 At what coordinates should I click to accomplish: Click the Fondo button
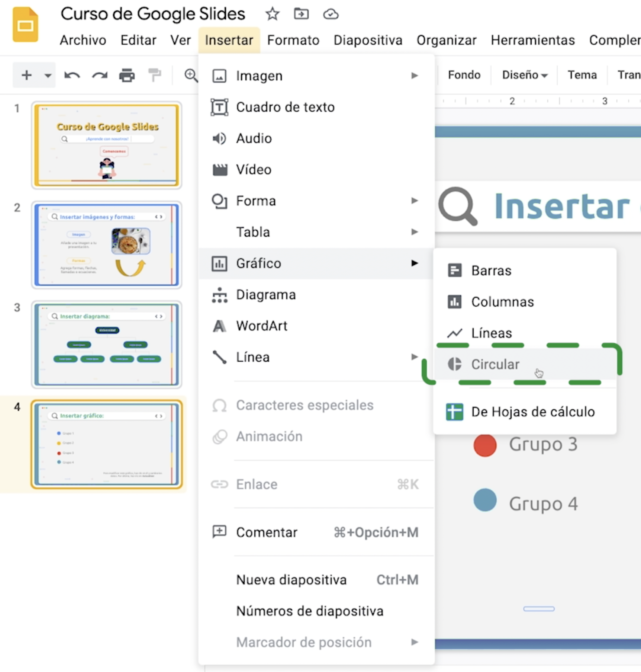click(464, 75)
